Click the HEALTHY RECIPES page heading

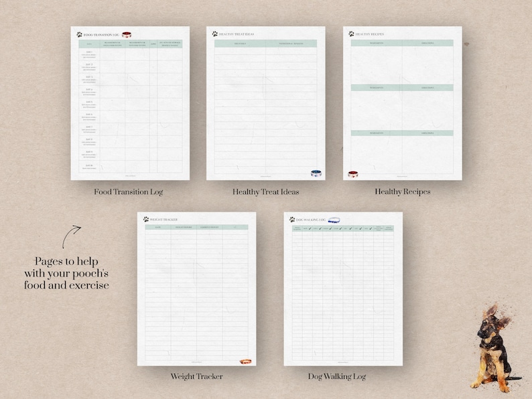coord(370,34)
